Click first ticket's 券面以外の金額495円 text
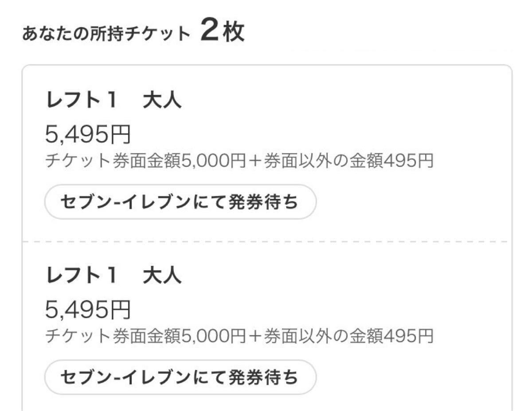 349,161
